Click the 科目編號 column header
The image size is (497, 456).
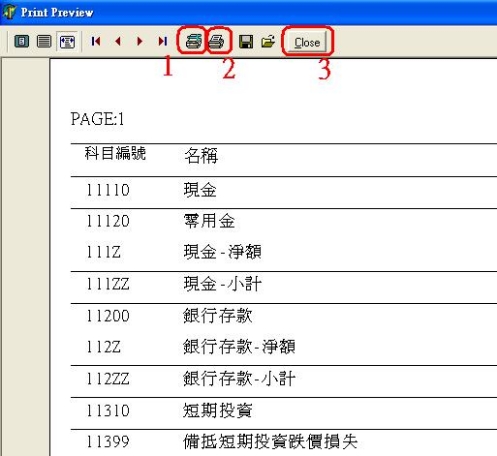(x=115, y=153)
